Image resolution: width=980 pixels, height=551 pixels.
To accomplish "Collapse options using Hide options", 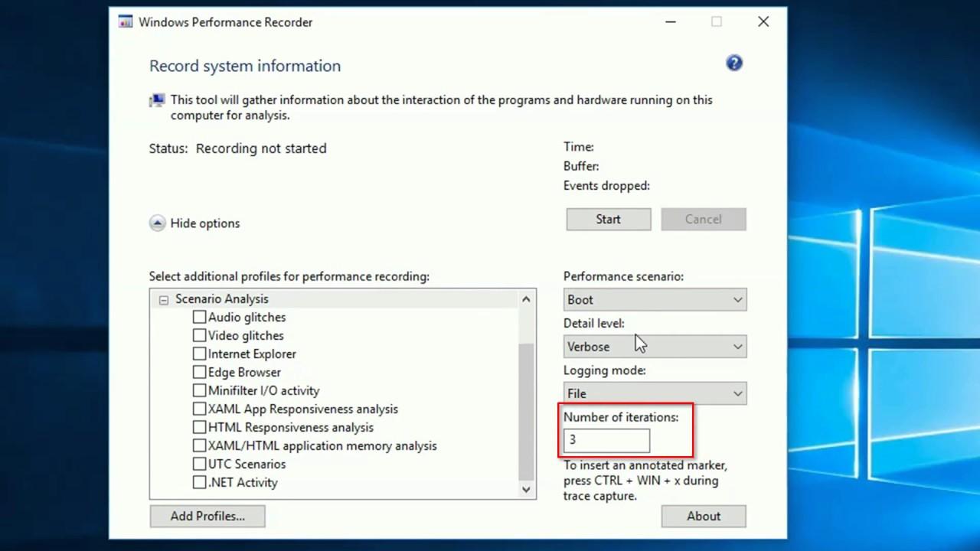I will (x=194, y=223).
